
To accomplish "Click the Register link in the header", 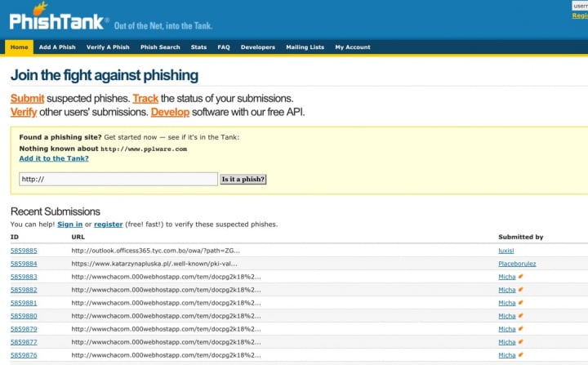I will 580,16.
